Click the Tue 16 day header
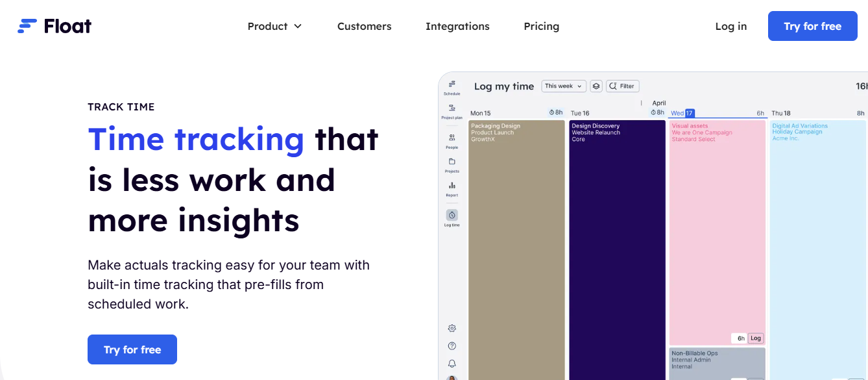 (581, 113)
